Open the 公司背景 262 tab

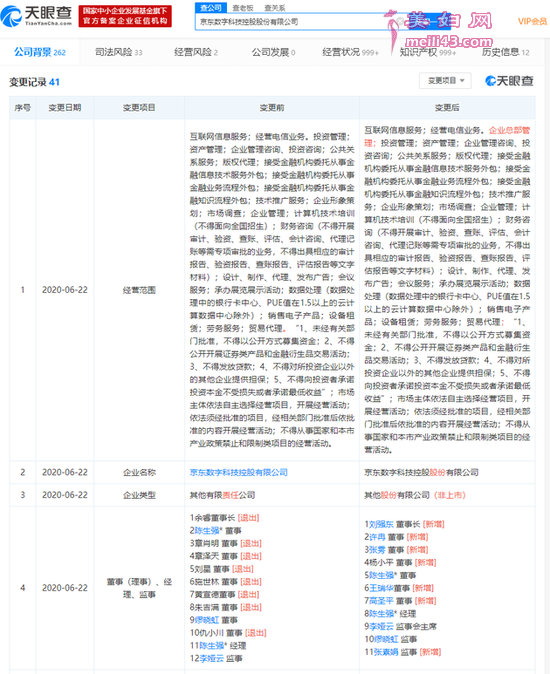coord(40,52)
